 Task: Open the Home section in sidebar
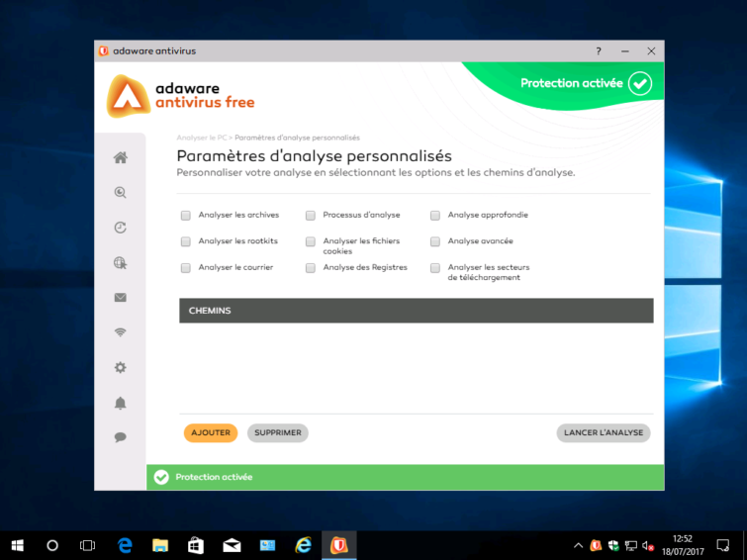point(120,157)
